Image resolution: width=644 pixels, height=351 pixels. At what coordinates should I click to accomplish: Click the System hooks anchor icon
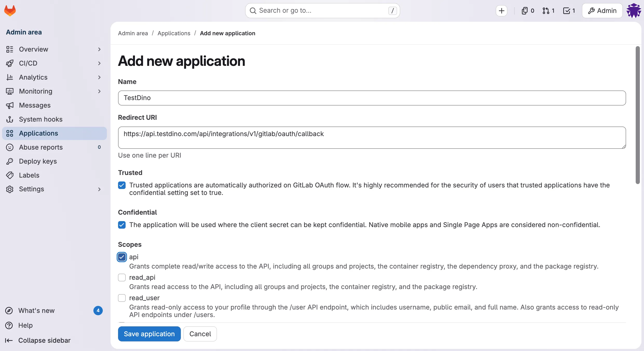point(10,119)
